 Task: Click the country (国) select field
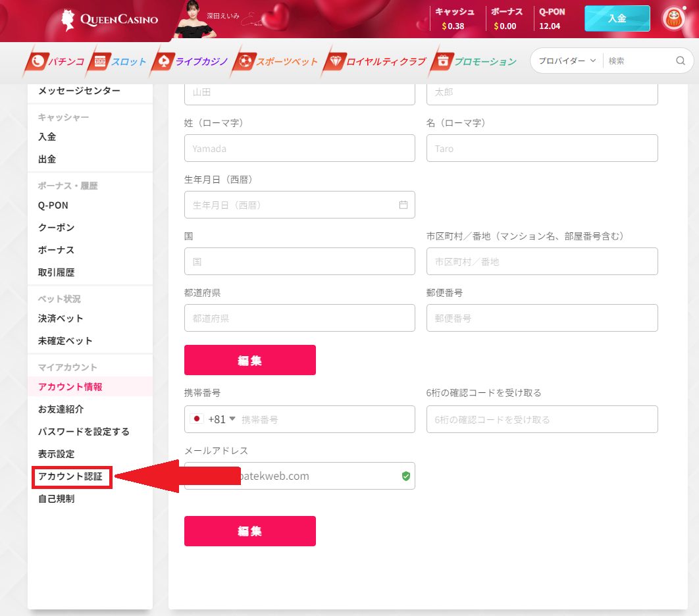coord(299,261)
